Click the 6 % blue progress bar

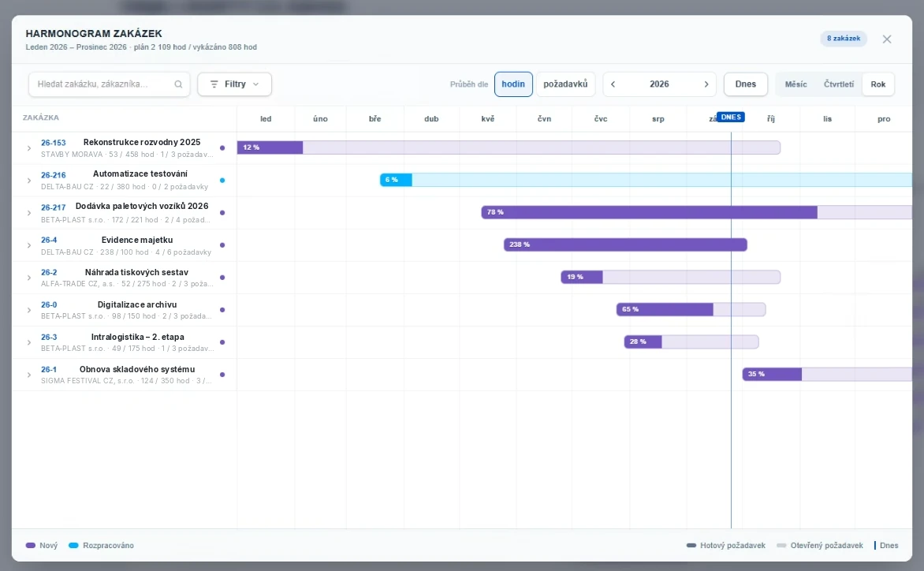pos(646,180)
